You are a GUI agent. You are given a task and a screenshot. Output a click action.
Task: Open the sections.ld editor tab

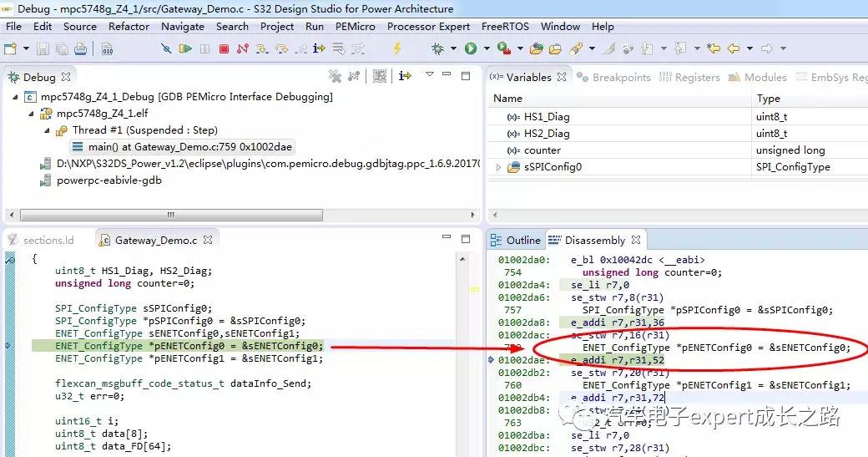coord(48,241)
